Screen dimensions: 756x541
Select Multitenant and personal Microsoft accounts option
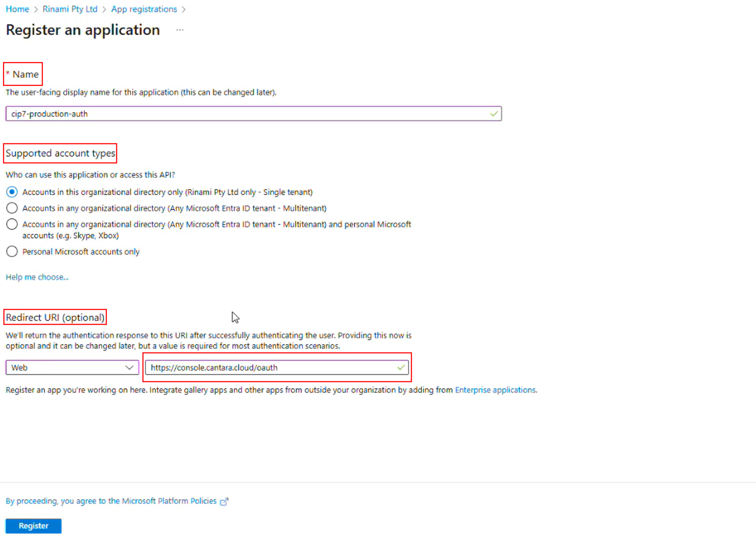pos(12,224)
